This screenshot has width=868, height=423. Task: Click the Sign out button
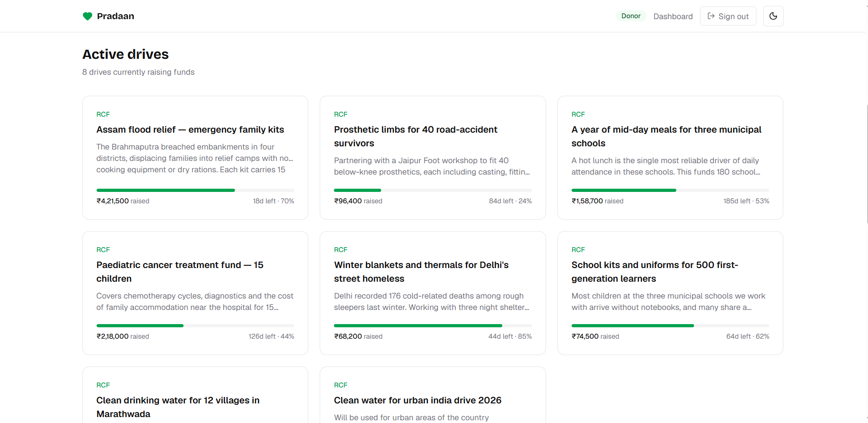pyautogui.click(x=728, y=16)
